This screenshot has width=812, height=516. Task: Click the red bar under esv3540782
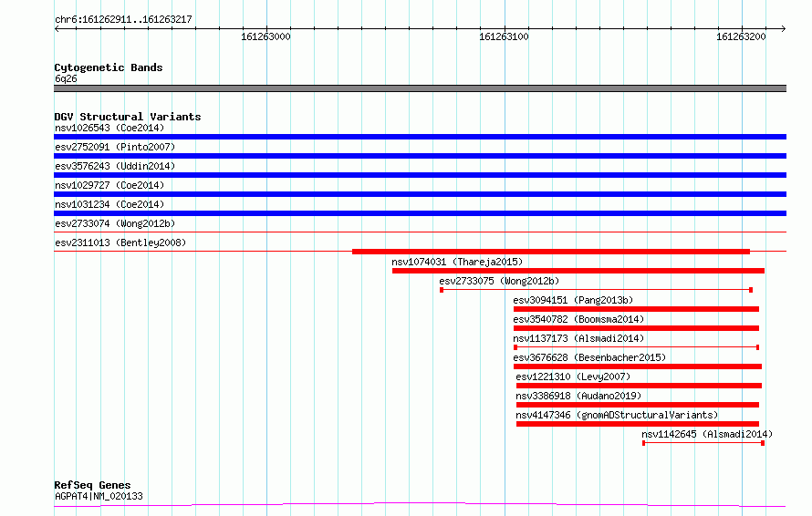point(637,328)
